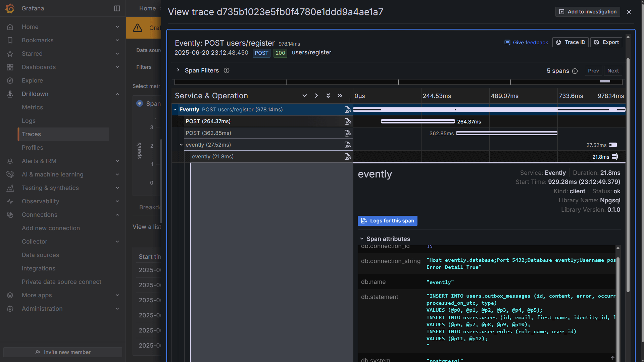Collapse the Span attributes section
This screenshot has height=362, width=644.
362,239
